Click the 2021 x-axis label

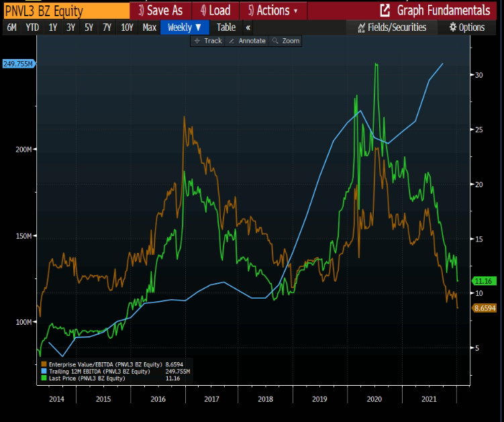[x=429, y=399]
